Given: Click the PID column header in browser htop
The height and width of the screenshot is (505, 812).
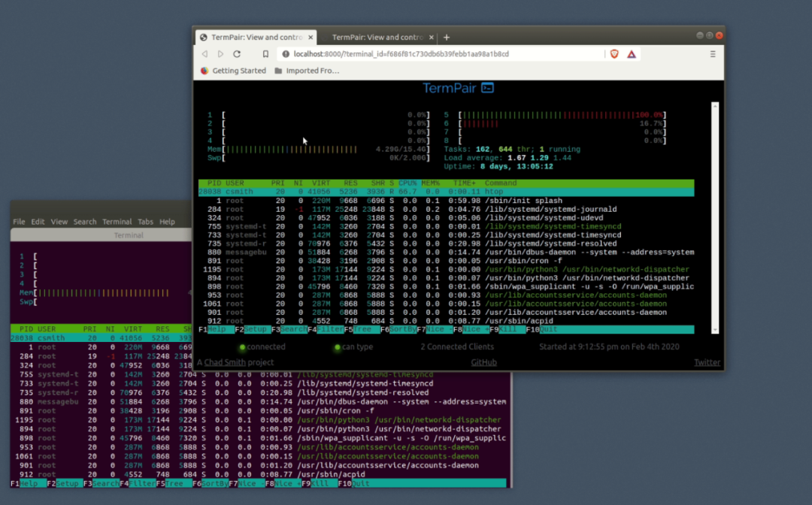Looking at the screenshot, I should pyautogui.click(x=214, y=183).
